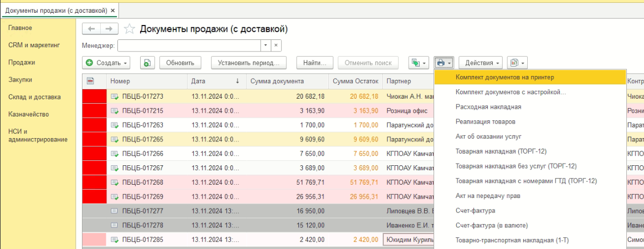Select Комплект документов с настройкой menu item
Image resolution: width=644 pixels, height=249 pixels.
coord(511,92)
